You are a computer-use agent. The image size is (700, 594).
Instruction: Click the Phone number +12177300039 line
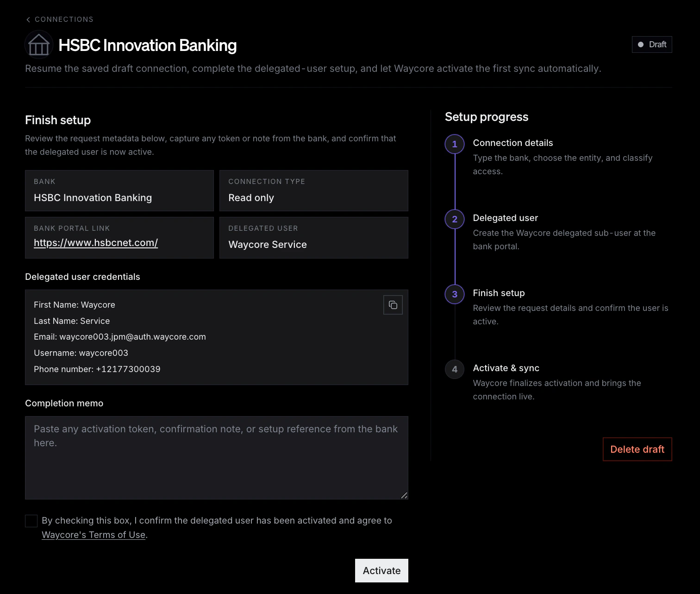pyautogui.click(x=97, y=369)
